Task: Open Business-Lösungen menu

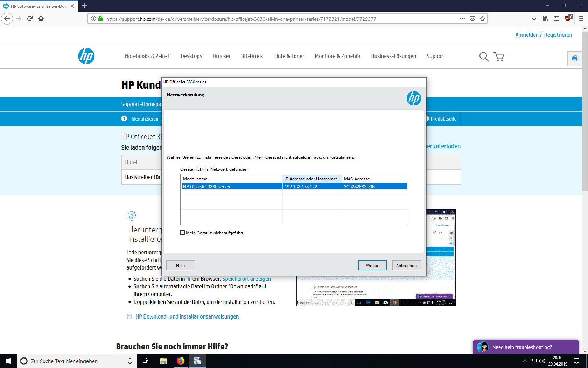Action: point(394,56)
